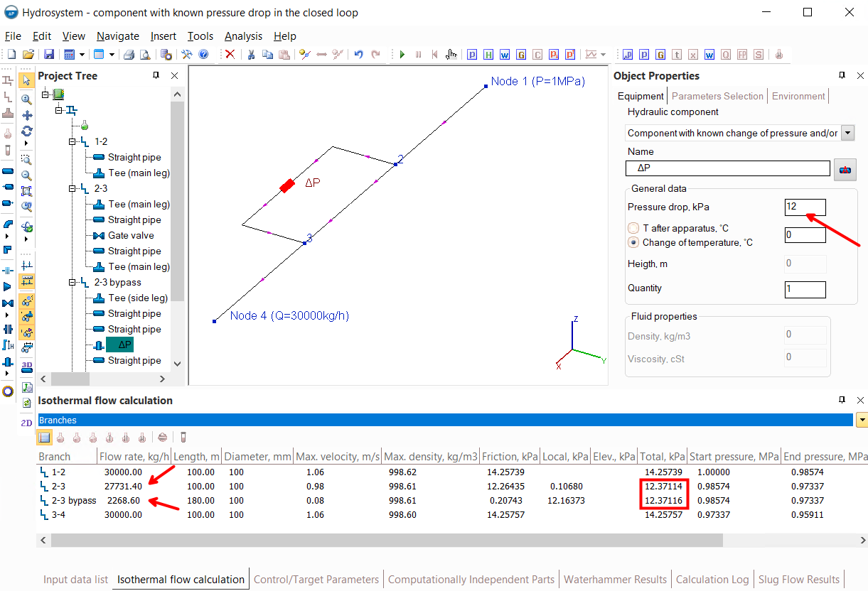Select T after apparatus radio button
The width and height of the screenshot is (868, 591).
coord(633,228)
